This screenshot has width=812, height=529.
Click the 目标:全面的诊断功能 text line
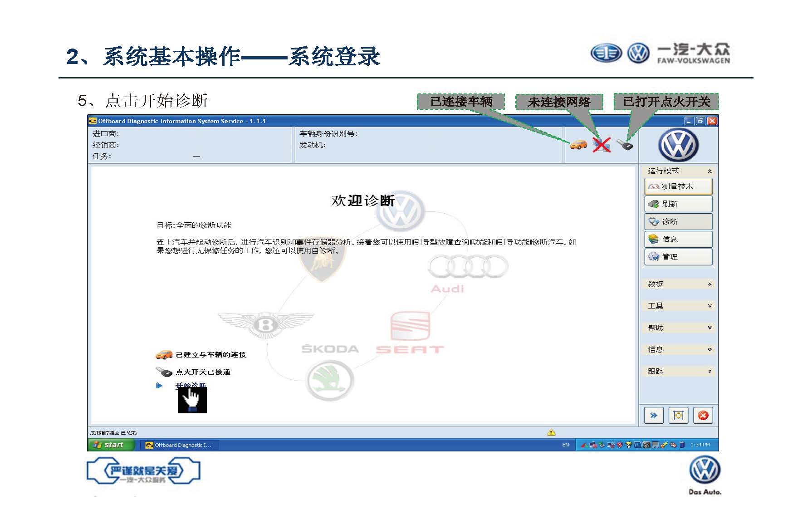(194, 225)
